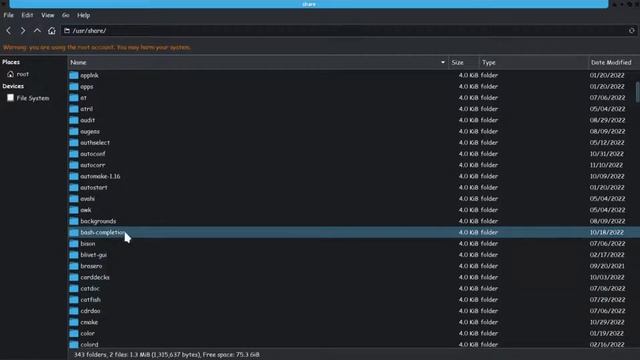Click the 02/17/2022 date of blivet-gui
This screenshot has height=360, width=640.
[x=607, y=255]
